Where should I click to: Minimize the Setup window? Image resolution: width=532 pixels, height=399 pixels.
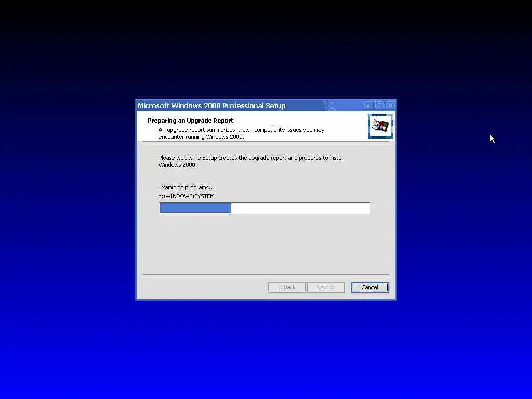pyautogui.click(x=368, y=105)
